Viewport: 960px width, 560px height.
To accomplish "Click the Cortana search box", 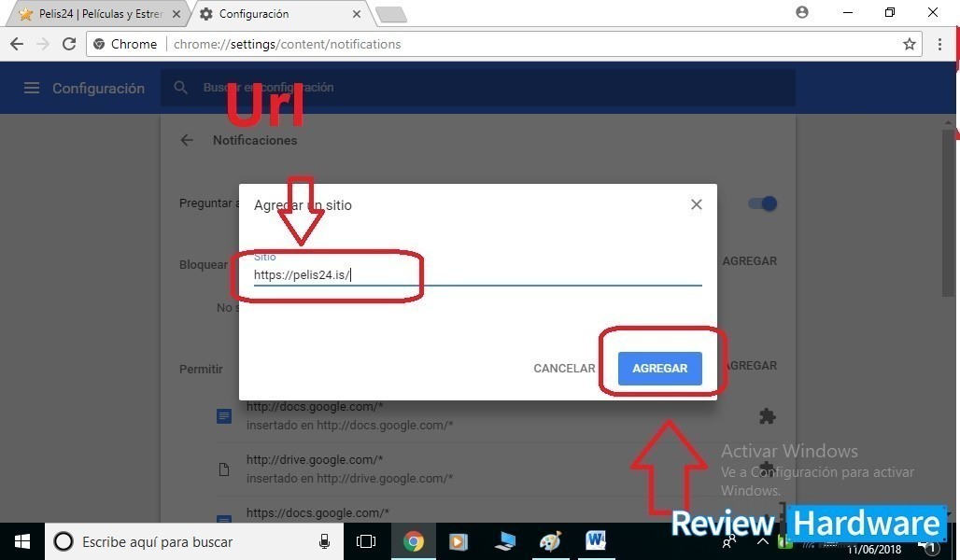I will [x=192, y=541].
